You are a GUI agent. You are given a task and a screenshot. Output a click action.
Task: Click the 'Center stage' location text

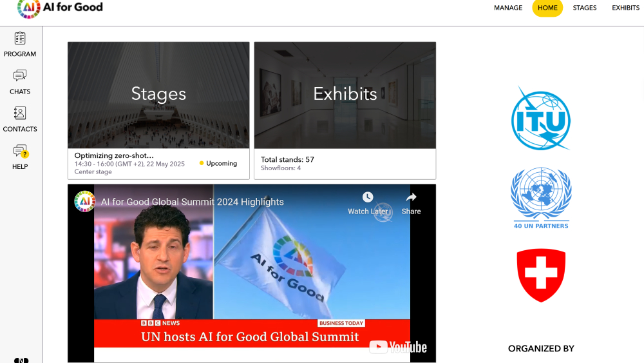[93, 172]
